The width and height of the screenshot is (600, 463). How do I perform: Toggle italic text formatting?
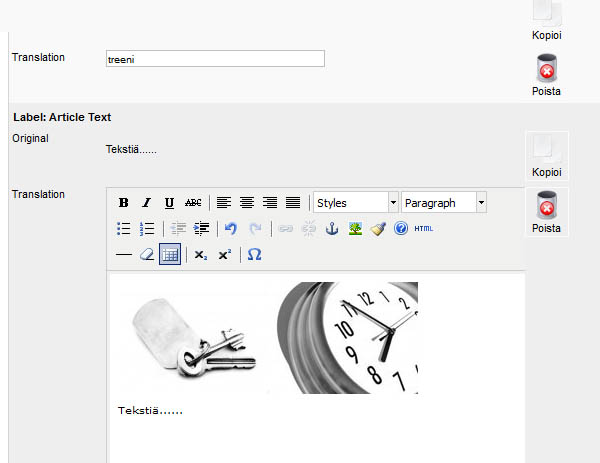pos(146,203)
